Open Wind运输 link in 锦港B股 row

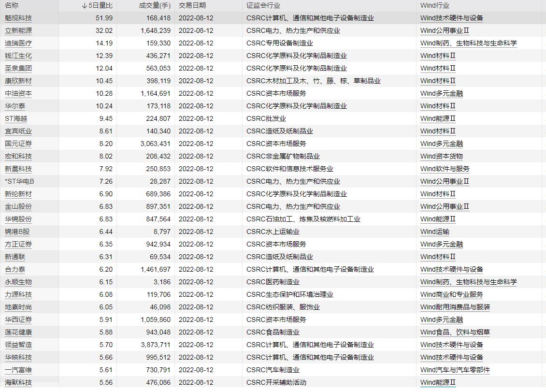coord(435,232)
